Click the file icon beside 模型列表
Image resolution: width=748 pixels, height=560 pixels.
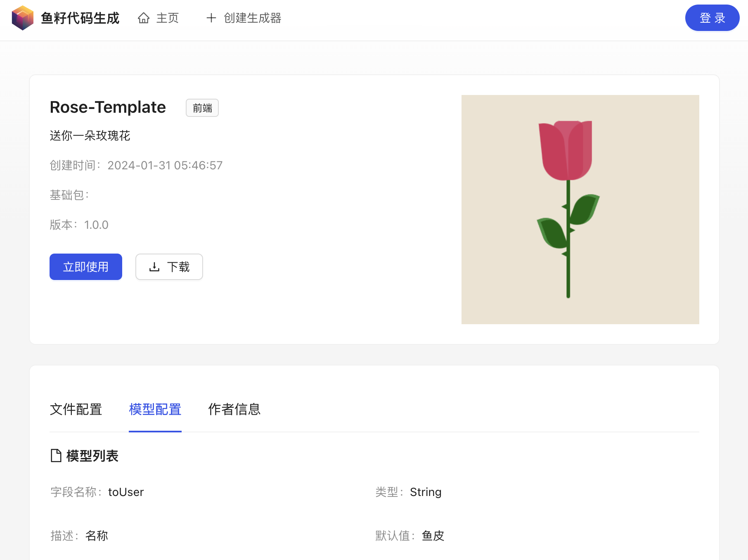point(56,456)
